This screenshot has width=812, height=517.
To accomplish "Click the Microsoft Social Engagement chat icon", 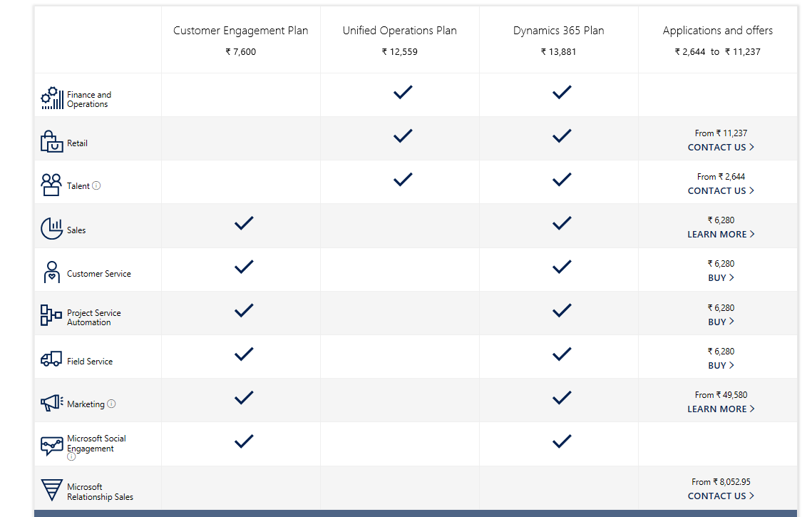I will coord(51,446).
